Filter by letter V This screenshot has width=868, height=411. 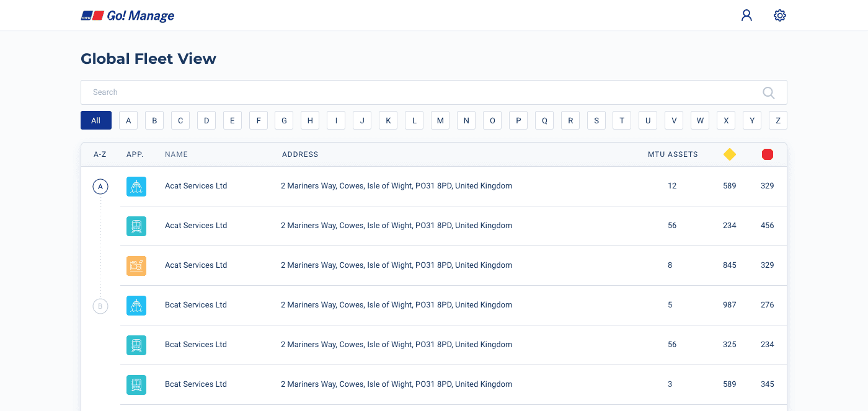tap(674, 120)
